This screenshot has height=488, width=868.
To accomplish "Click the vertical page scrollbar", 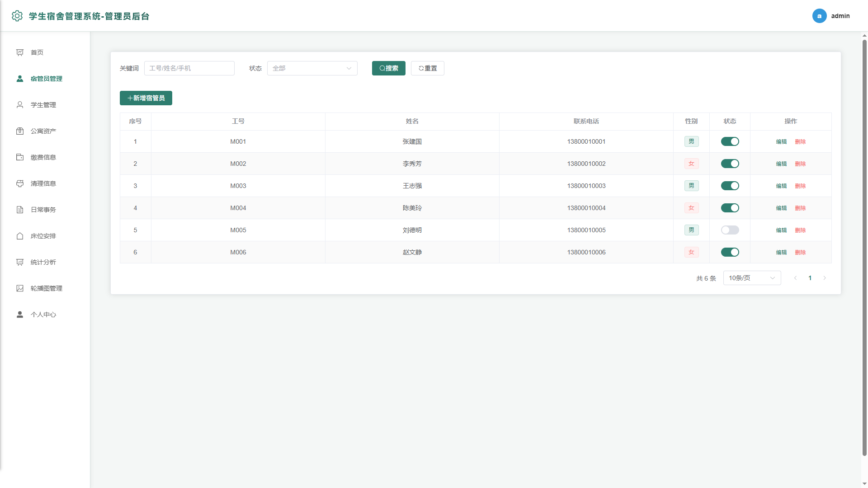I will pos(864,248).
